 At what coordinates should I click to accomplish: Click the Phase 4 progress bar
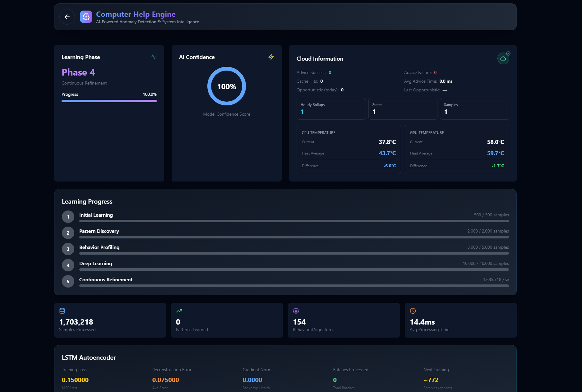109,101
